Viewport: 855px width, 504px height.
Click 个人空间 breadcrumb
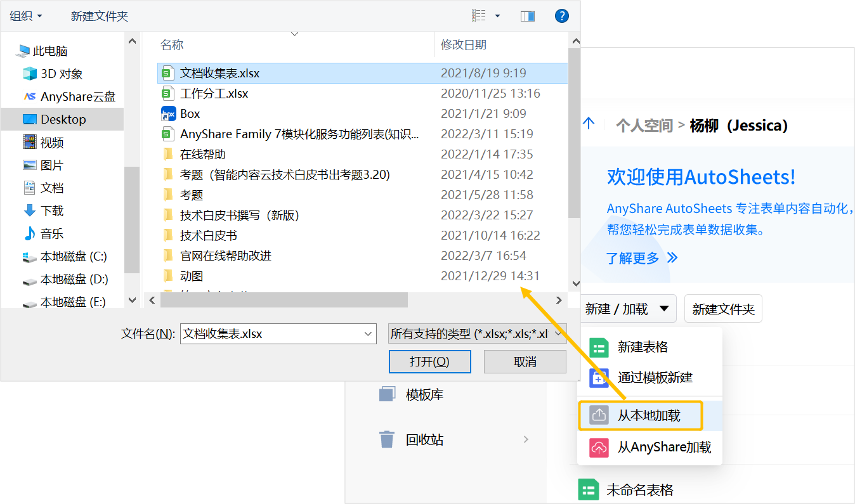(644, 125)
